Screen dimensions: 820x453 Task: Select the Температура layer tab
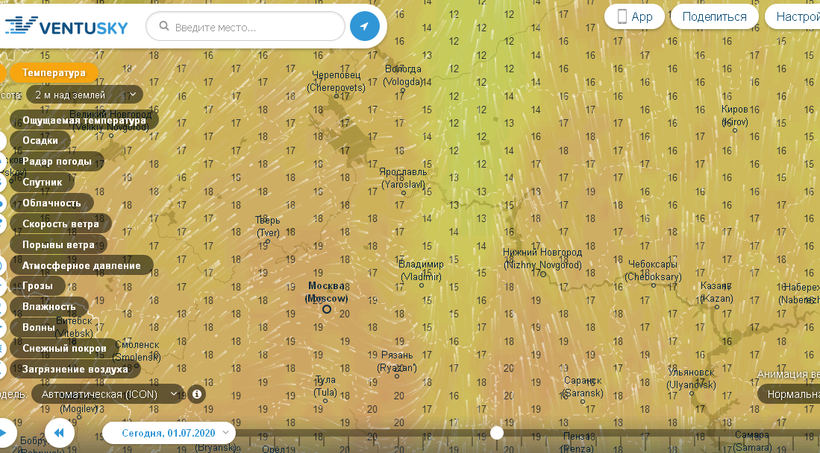(x=54, y=73)
